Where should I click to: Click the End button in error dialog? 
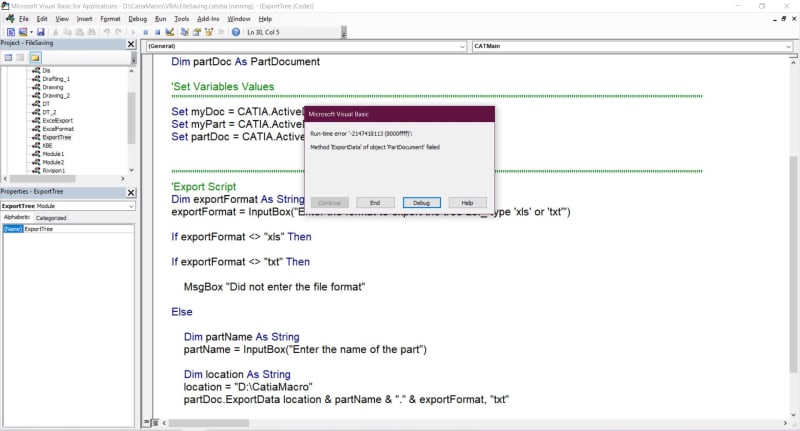pyautogui.click(x=375, y=203)
